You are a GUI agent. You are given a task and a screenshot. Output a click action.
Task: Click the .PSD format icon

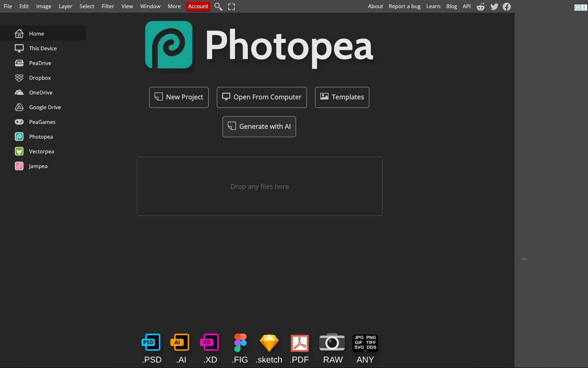coord(151,343)
